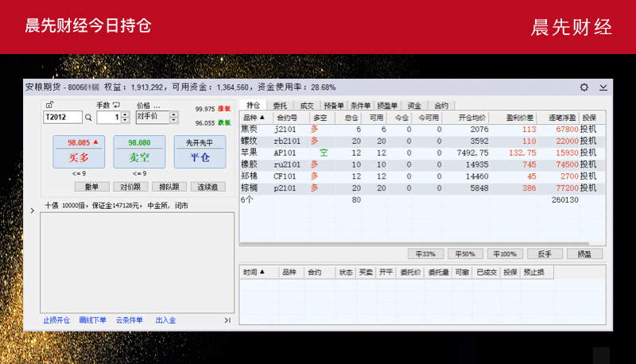Image resolution: width=636 pixels, height=364 pixels.
Task: Sort by 品种 column header
Action: point(254,118)
